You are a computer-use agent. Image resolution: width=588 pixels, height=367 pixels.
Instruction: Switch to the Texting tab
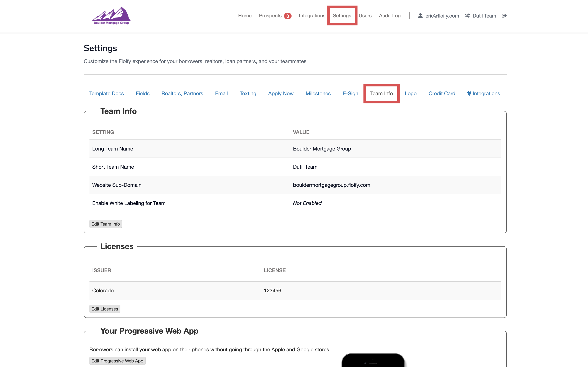pos(248,93)
